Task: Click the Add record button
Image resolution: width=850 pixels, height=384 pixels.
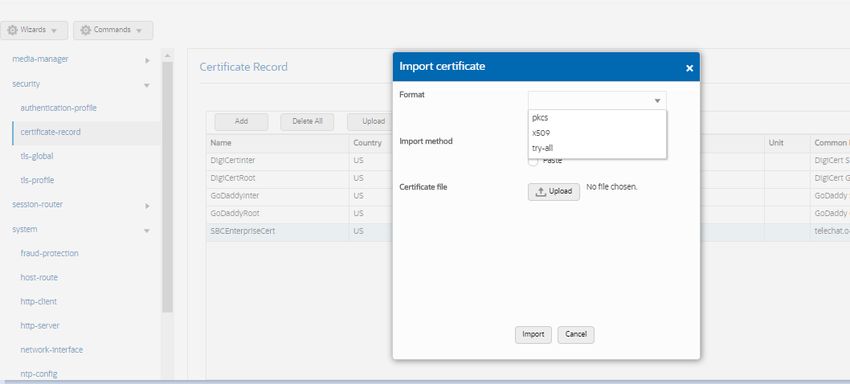Action: pyautogui.click(x=241, y=121)
